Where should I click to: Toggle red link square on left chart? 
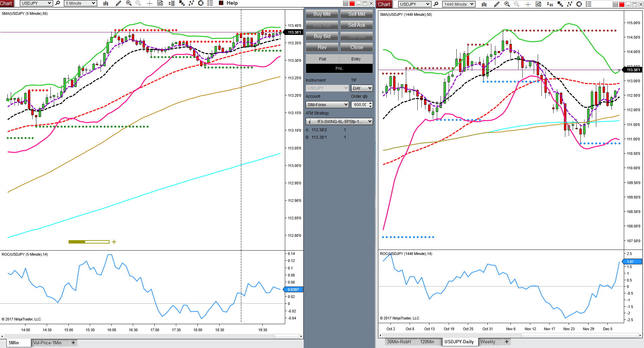coord(352,3)
